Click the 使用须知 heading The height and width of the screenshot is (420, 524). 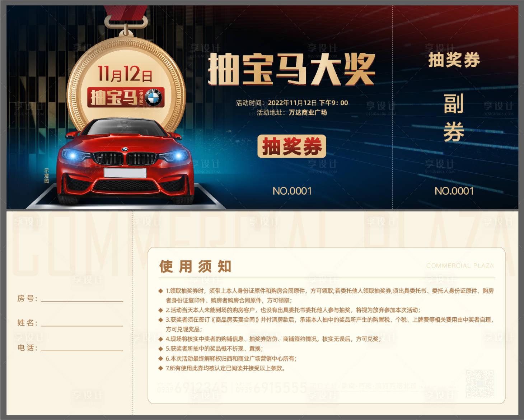coord(195,266)
